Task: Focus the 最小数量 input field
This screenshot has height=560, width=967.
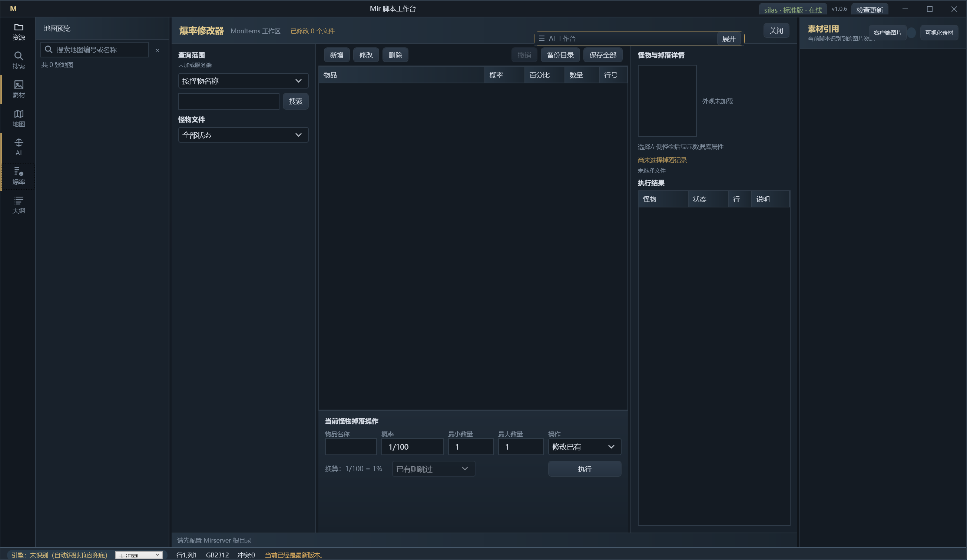Action: point(470,447)
